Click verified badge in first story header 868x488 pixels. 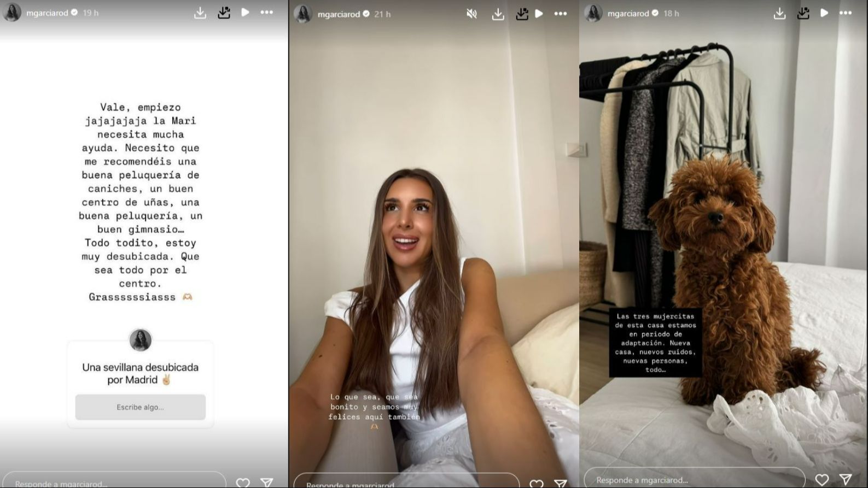74,13
